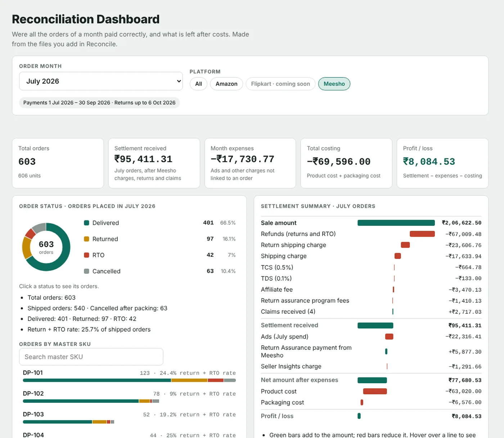Viewport: 504px width, 438px height.
Task: Select the Meesho platform filter
Action: pos(334,84)
